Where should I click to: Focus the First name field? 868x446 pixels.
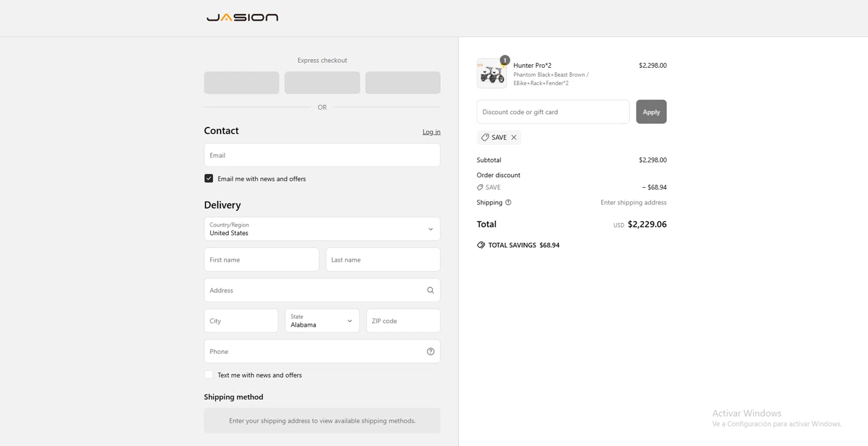coord(262,259)
